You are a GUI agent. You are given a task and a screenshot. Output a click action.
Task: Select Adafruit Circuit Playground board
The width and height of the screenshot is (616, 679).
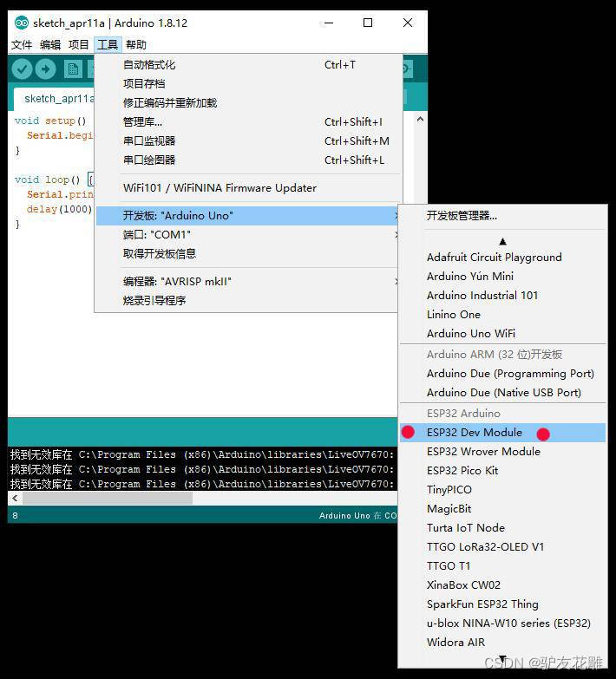tap(502, 258)
